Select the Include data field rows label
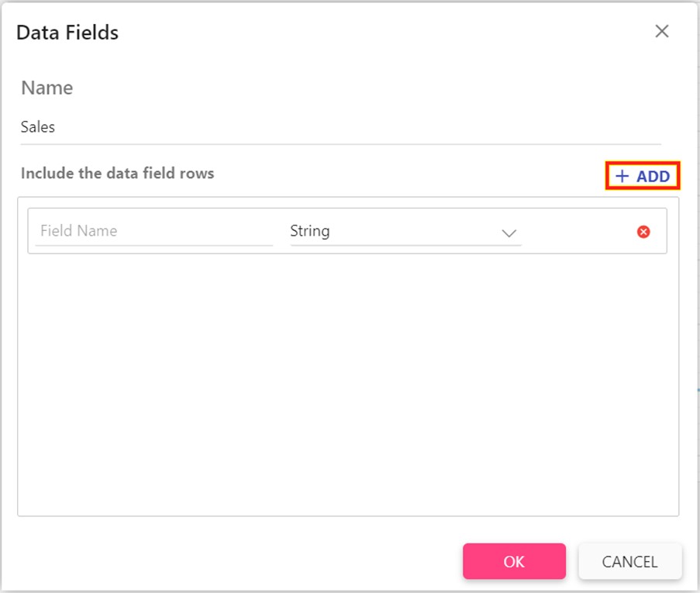The height and width of the screenshot is (593, 700). point(116,173)
